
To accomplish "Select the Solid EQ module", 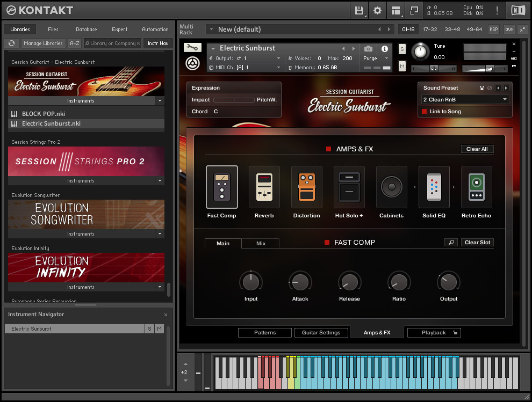I will (434, 187).
